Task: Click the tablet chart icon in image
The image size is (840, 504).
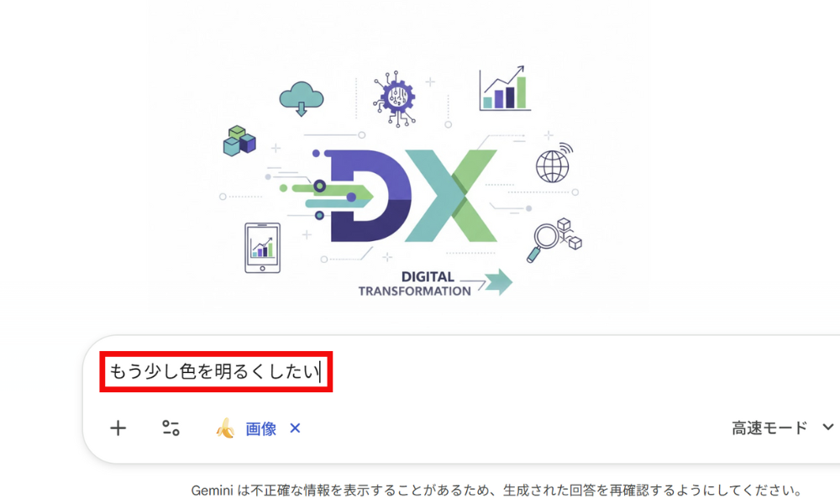Action: [x=262, y=248]
